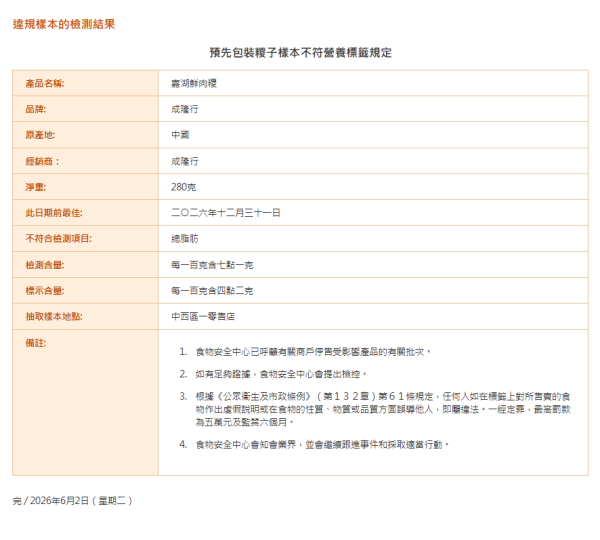The width and height of the screenshot is (600, 540).
Task: Click the 產品名稱 row label
Action: pyautogui.click(x=45, y=83)
